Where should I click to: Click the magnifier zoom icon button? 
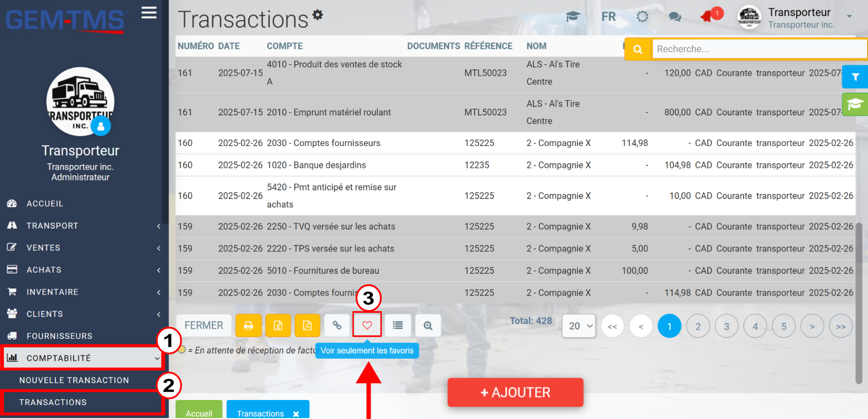point(428,326)
